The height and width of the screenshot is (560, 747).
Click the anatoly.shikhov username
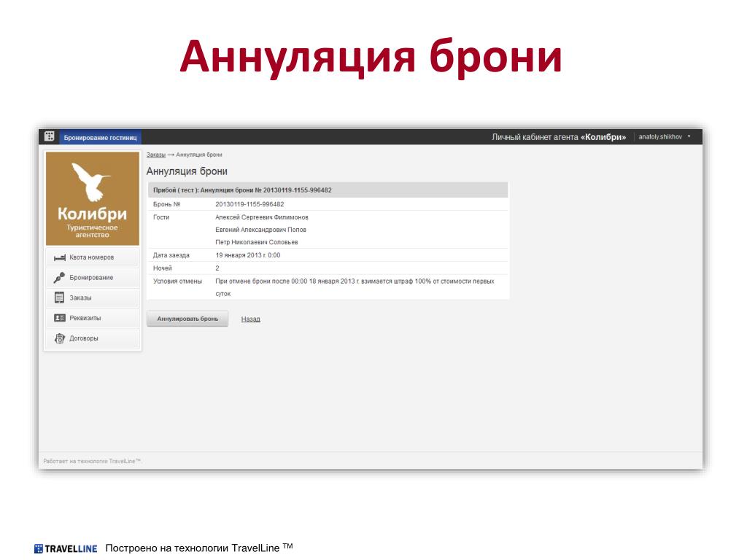tap(659, 136)
